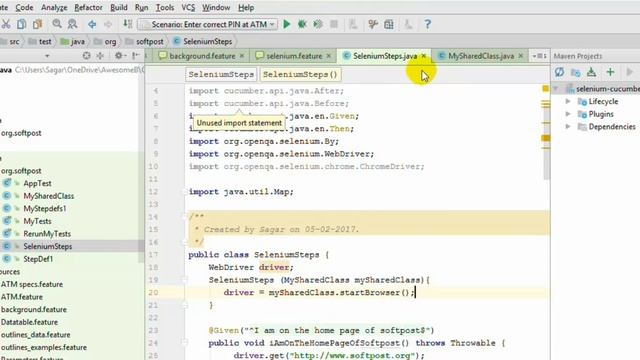This screenshot has width=640, height=360.
Task: Open Datatable.feature in project tree
Action: [29, 322]
